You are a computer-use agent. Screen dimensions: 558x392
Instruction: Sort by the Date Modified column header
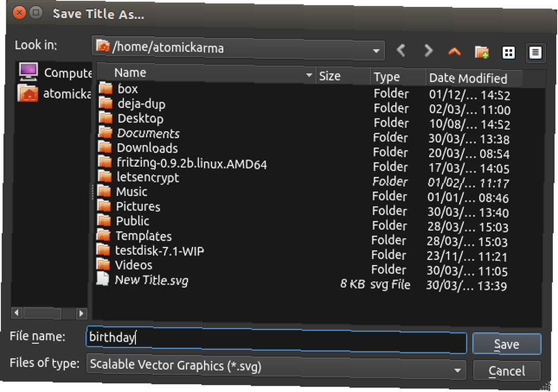pos(474,78)
